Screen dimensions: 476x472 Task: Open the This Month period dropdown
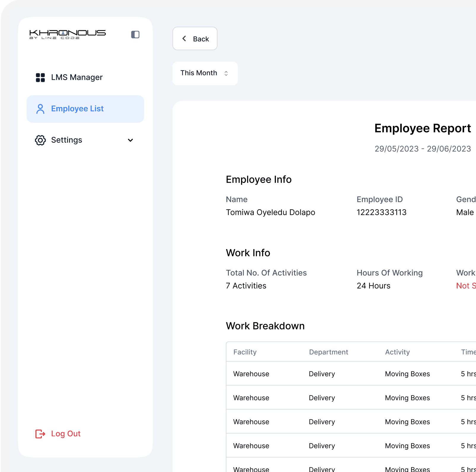click(205, 73)
